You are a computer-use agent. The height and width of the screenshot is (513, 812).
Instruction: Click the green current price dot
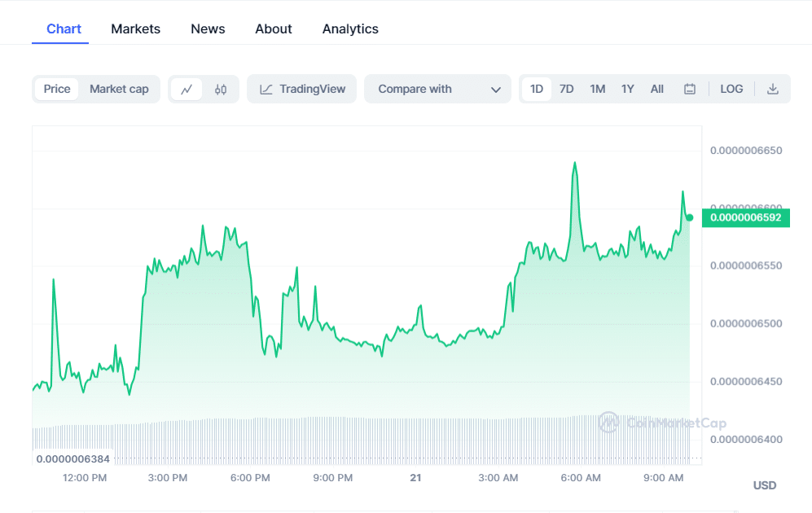coord(689,217)
